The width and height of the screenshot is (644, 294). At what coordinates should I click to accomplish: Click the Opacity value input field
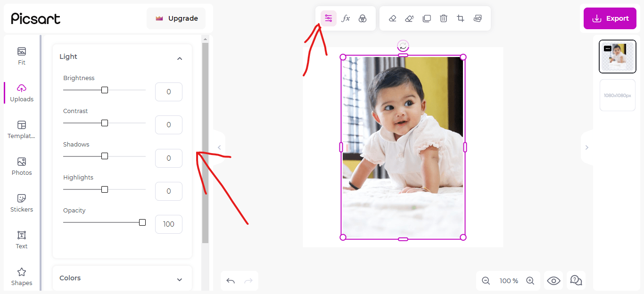click(x=168, y=224)
